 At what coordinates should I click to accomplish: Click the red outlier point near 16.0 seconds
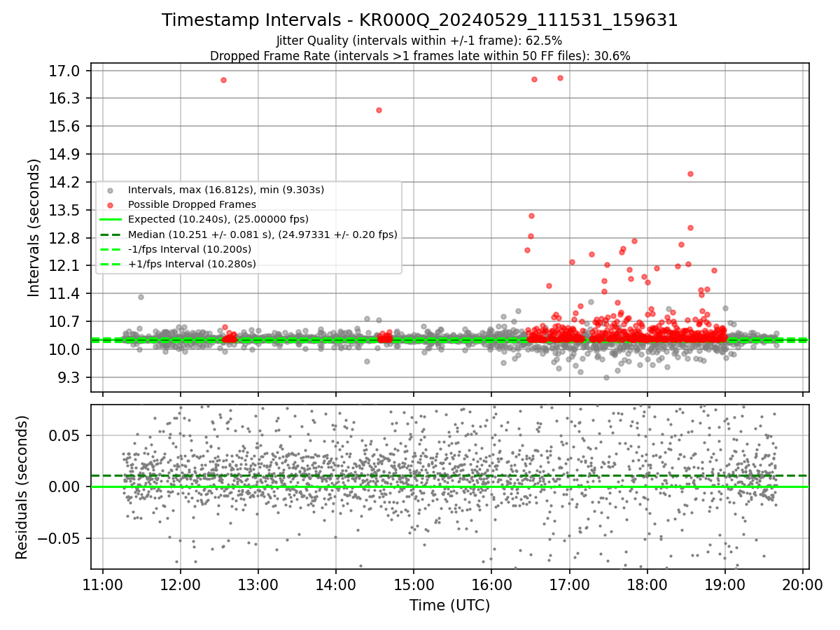pos(379,110)
